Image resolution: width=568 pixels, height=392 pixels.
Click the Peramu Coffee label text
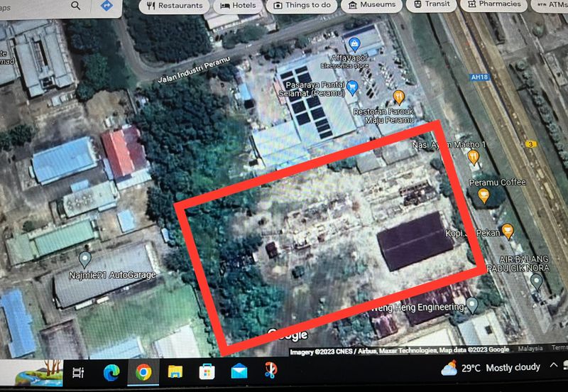[x=497, y=183]
